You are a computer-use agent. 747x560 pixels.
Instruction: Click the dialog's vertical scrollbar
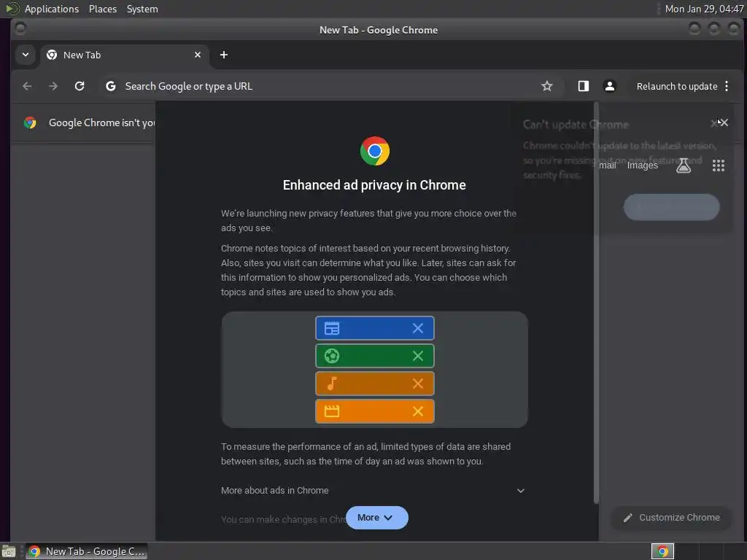595,302
